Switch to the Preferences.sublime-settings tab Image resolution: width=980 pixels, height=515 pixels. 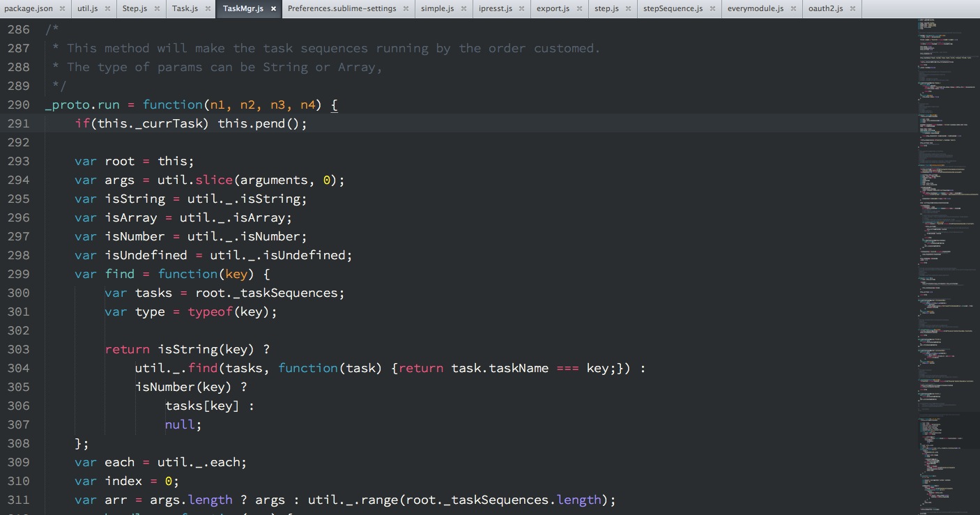pyautogui.click(x=342, y=9)
